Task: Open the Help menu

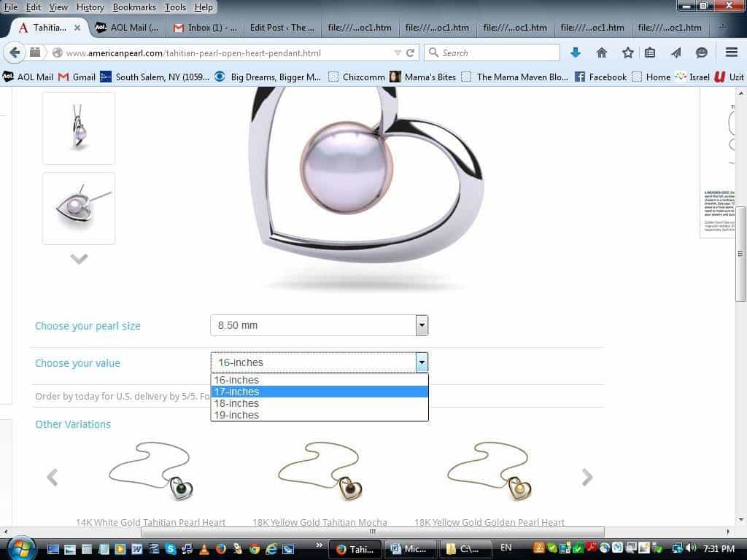Action: pos(204,7)
